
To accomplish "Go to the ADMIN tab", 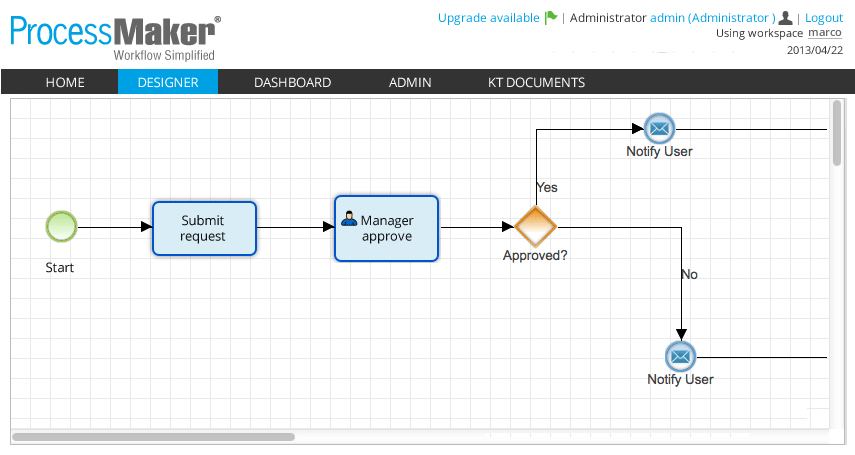I will pos(410,82).
